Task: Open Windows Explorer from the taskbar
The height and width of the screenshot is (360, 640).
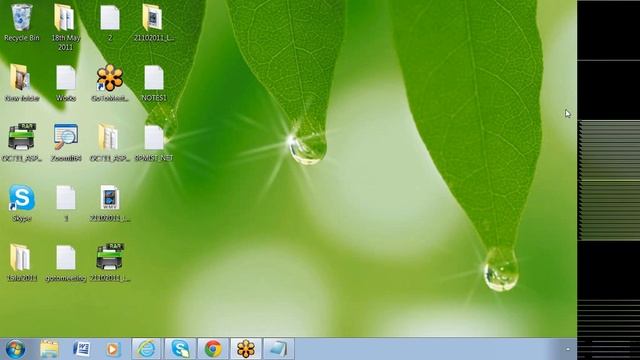Action: click(49, 349)
